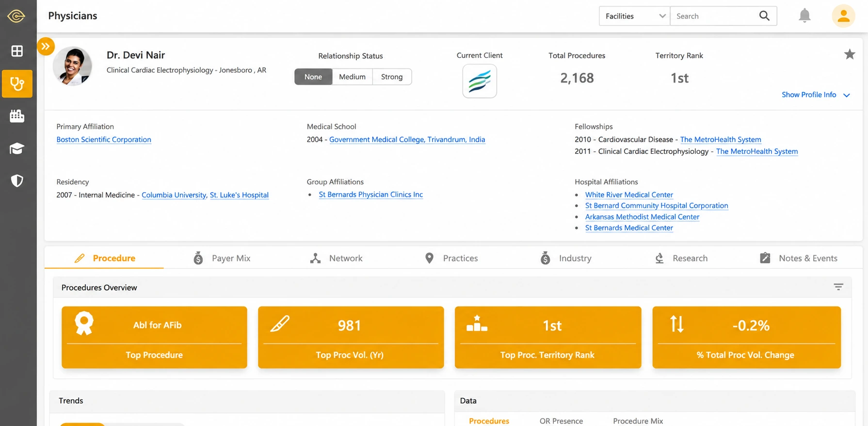Set relationship status to None
The width and height of the screenshot is (868, 426).
(313, 77)
